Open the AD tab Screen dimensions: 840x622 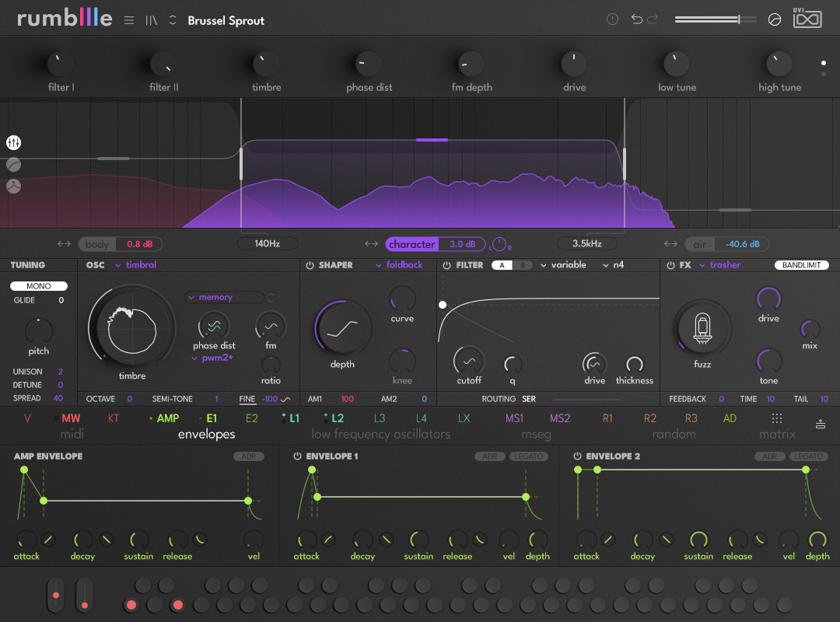730,418
